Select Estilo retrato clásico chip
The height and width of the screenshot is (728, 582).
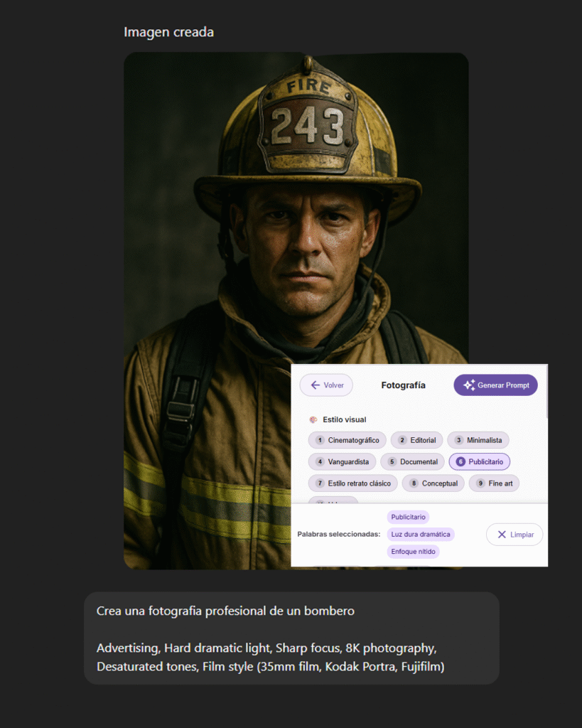click(352, 483)
